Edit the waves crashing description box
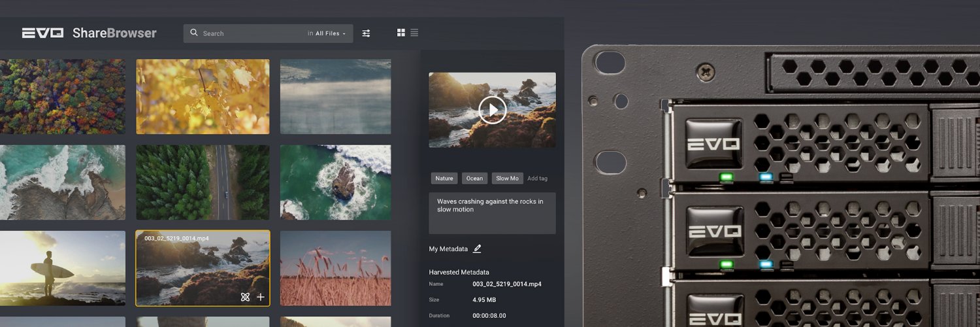This screenshot has width=980, height=327. [x=492, y=213]
